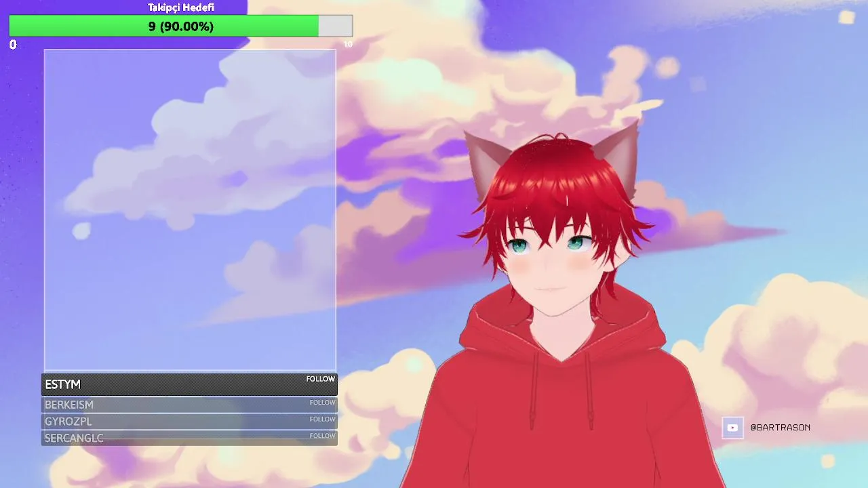Click the translucent chat box panel
This screenshot has width=868, height=488.
click(x=190, y=210)
